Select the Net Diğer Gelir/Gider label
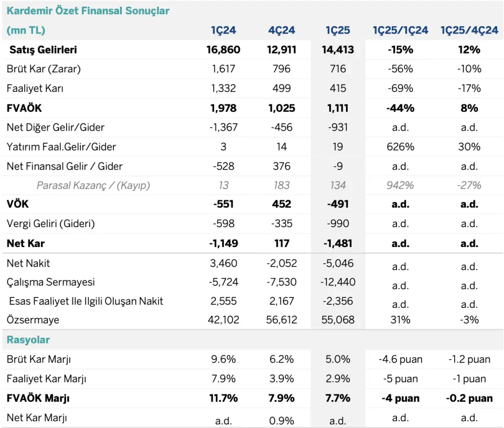504x428 pixels. coord(56,127)
